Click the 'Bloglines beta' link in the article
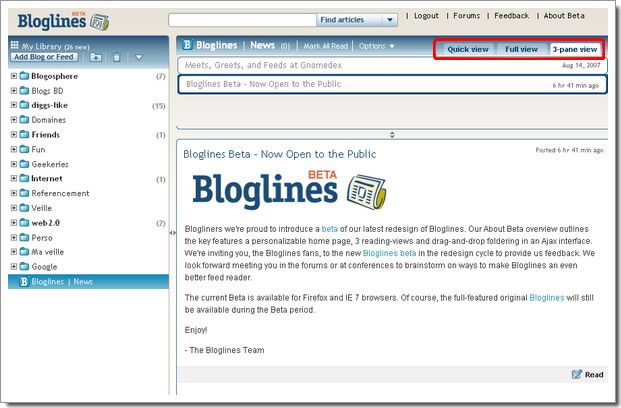Viewport: 621px width, 408px height. pos(389,253)
